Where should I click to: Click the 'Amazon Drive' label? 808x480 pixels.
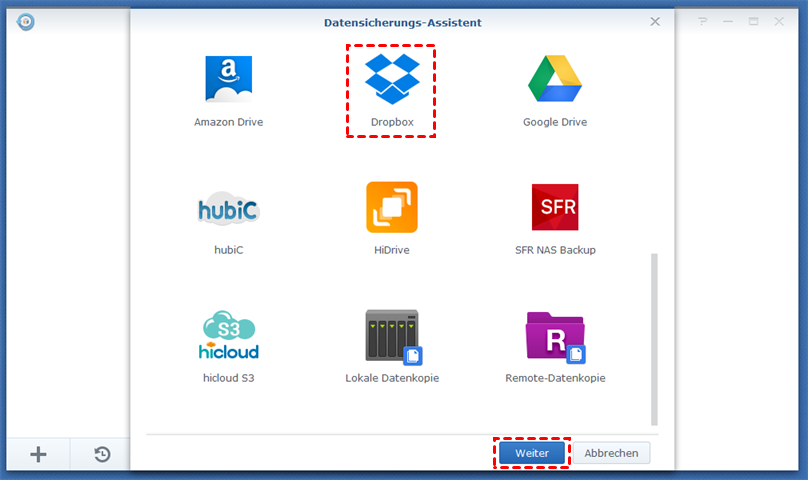tap(228, 122)
